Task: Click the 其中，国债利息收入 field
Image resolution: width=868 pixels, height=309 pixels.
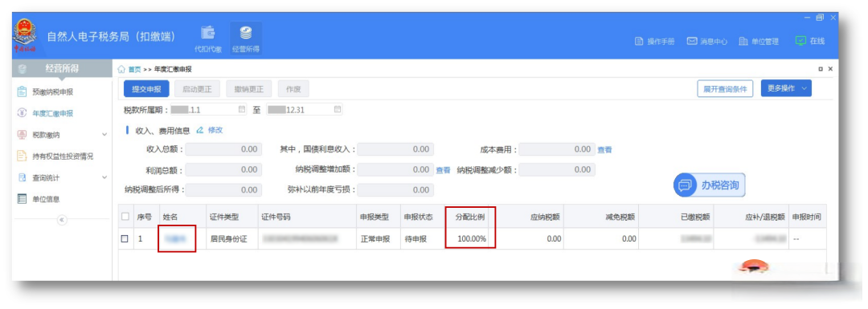Action: pyautogui.click(x=395, y=150)
